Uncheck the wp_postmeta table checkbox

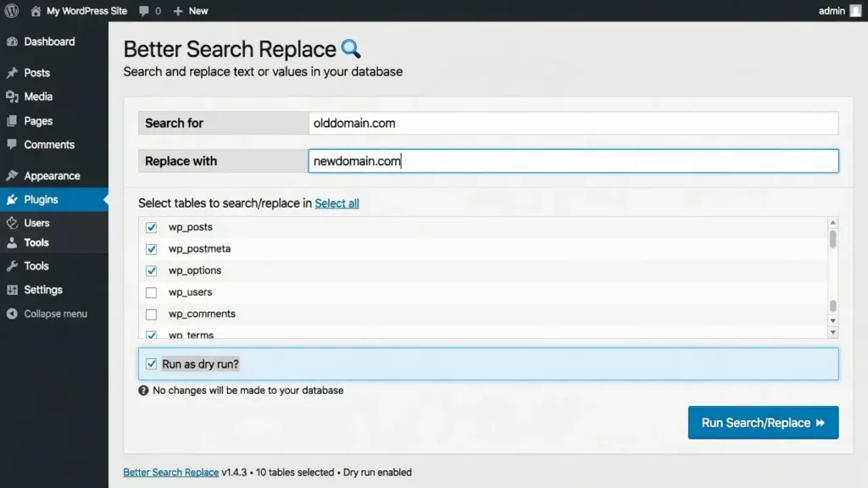click(151, 249)
